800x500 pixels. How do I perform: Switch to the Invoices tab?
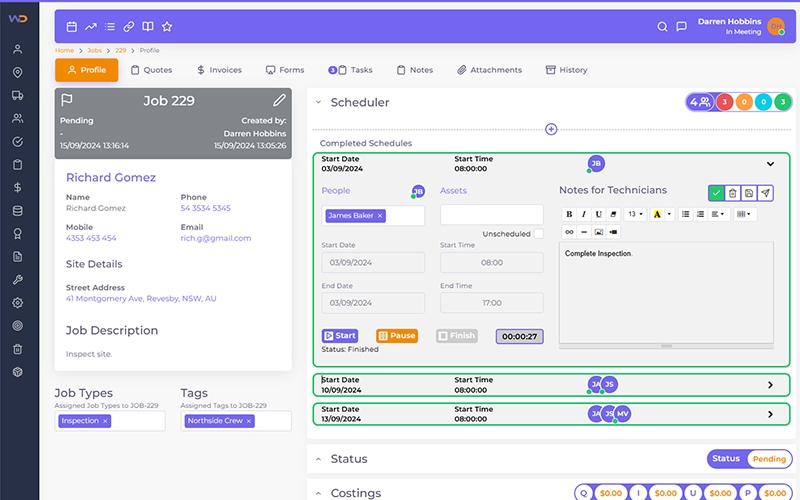click(219, 70)
